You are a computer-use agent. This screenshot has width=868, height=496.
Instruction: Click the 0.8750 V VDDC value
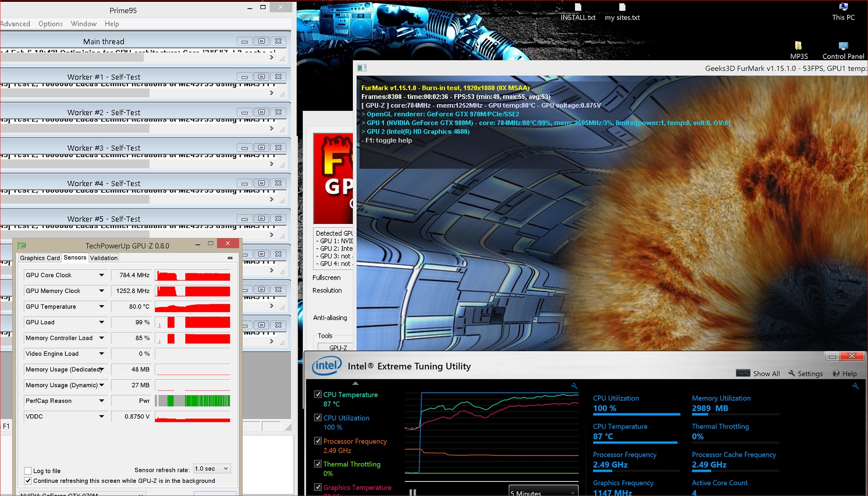pyautogui.click(x=132, y=417)
